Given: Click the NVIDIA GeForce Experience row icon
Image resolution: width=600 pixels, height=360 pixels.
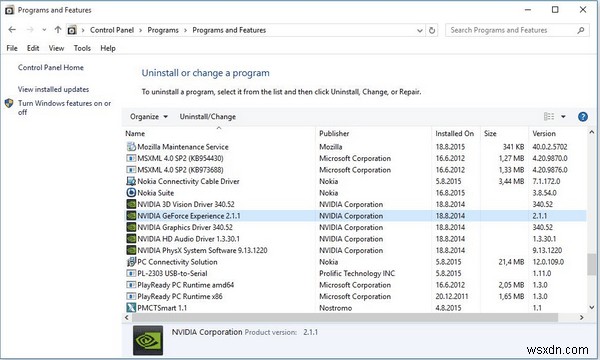Looking at the screenshot, I should tap(131, 216).
